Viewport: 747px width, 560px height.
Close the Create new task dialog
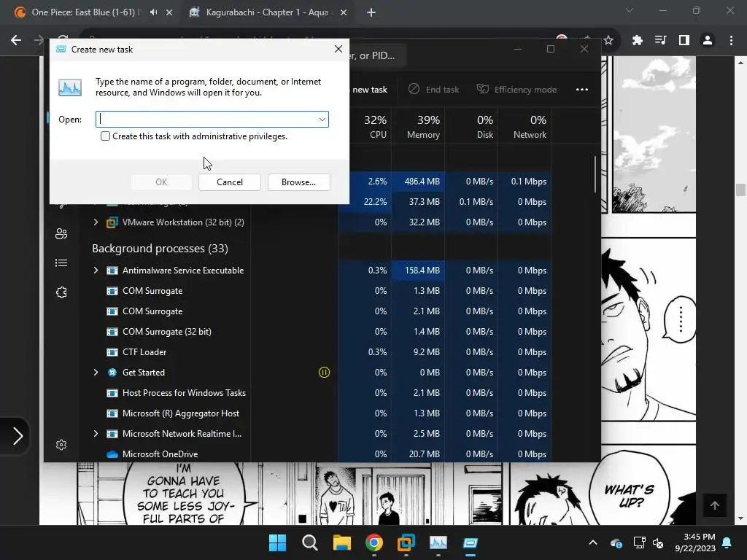point(338,49)
